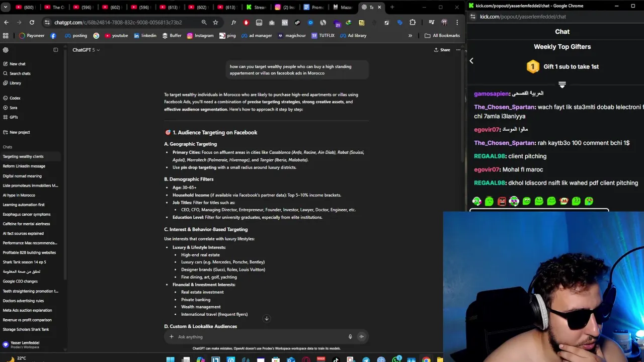The height and width of the screenshot is (362, 644).
Task: Open a new browser tab
Action: 392,7
